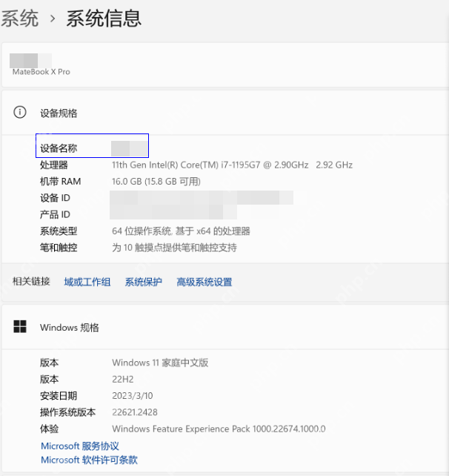Click the blurred 设备名称 value

[130, 148]
